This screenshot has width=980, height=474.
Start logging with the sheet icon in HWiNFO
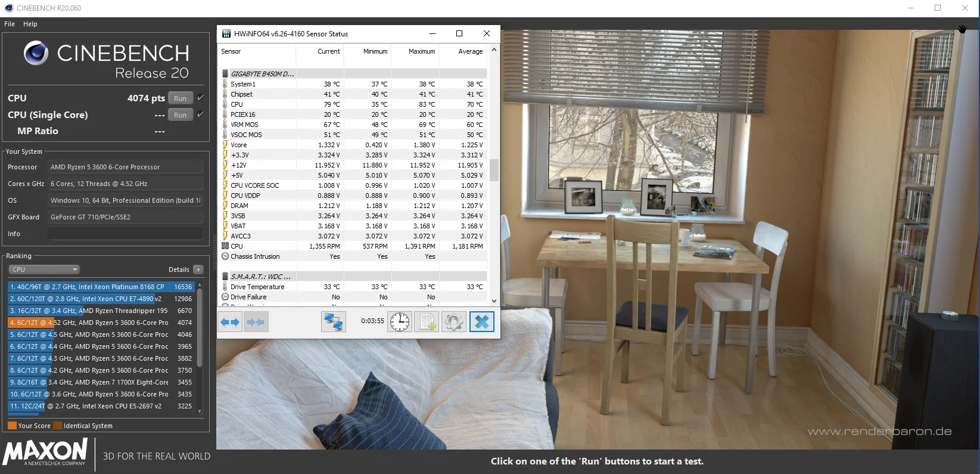(427, 322)
